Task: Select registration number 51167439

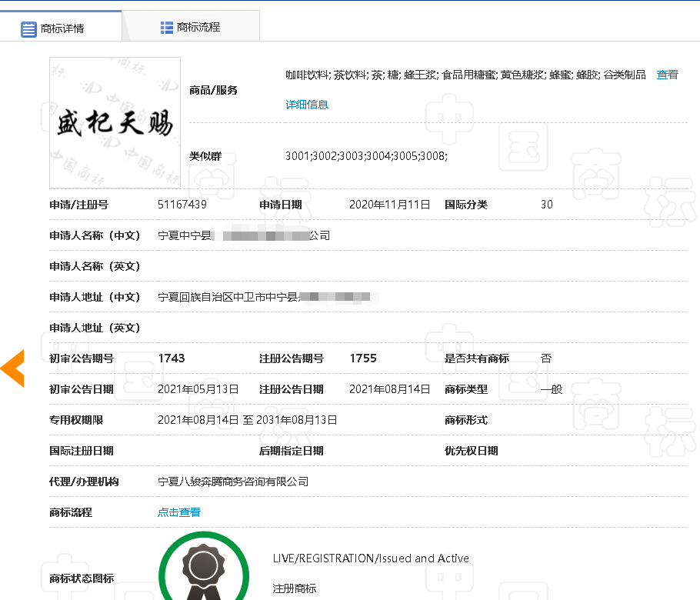Action: coord(182,205)
